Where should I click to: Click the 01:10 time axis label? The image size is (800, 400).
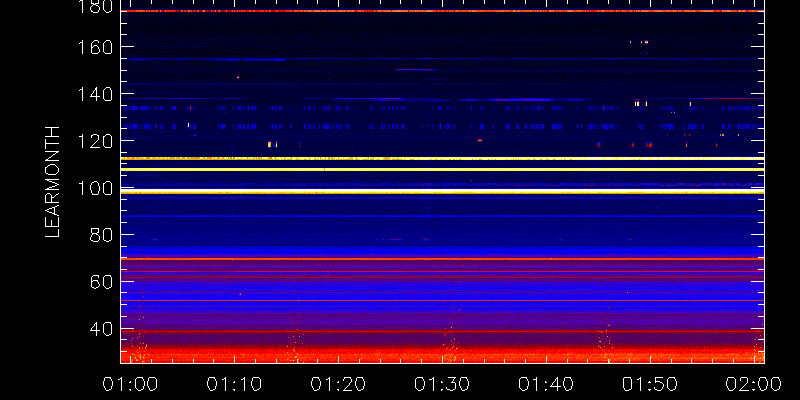click(235, 384)
